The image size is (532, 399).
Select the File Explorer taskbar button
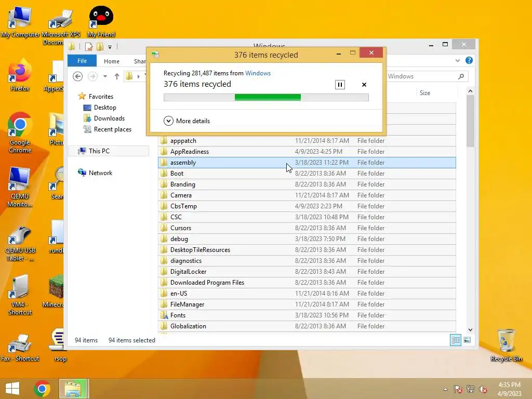pos(74,389)
